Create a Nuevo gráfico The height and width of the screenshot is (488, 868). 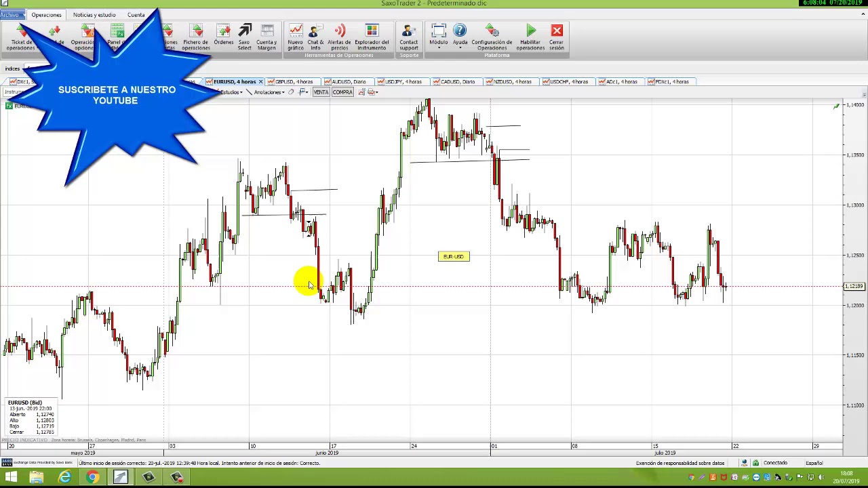296,37
